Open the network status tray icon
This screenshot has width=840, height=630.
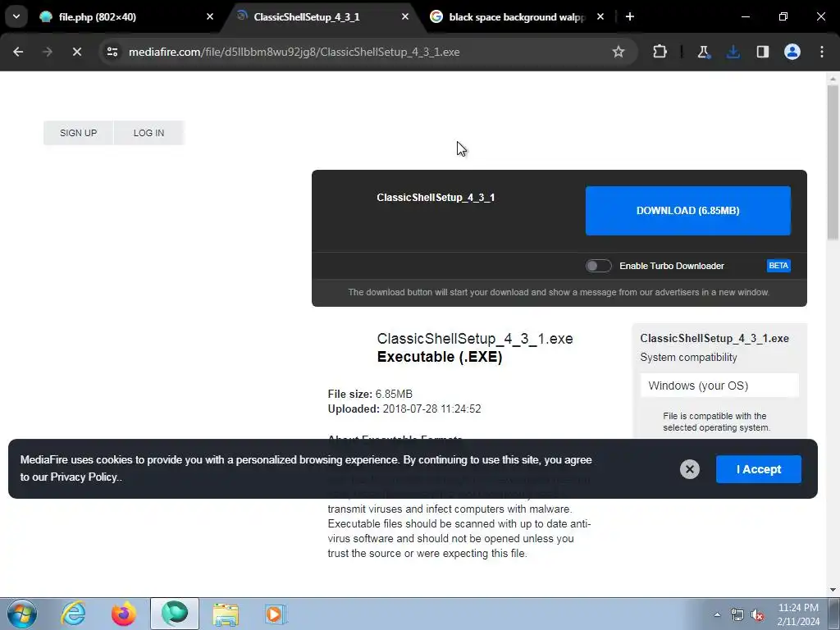click(x=737, y=615)
